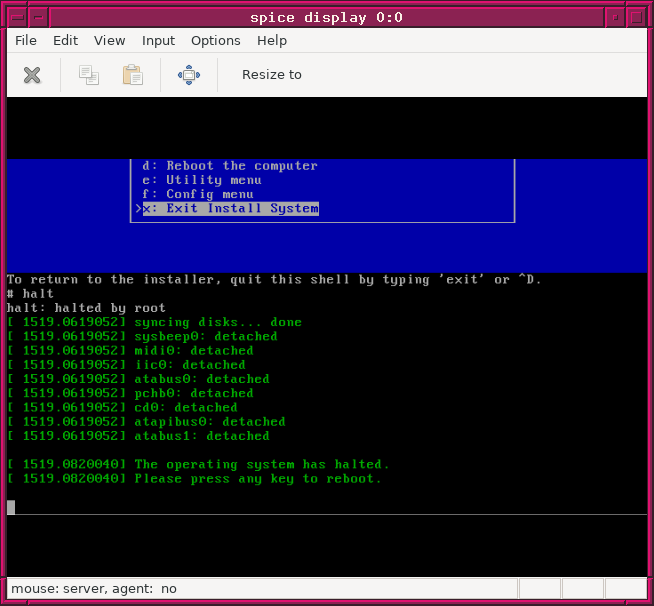Select 'd: Reboot the computer' installer entry
The width and height of the screenshot is (654, 606).
(230, 166)
